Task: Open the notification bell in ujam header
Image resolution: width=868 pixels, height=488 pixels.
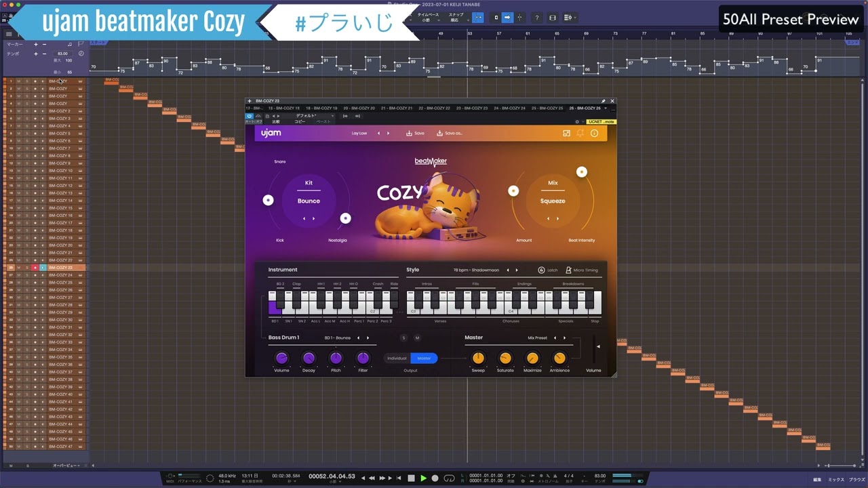Action: tap(580, 134)
